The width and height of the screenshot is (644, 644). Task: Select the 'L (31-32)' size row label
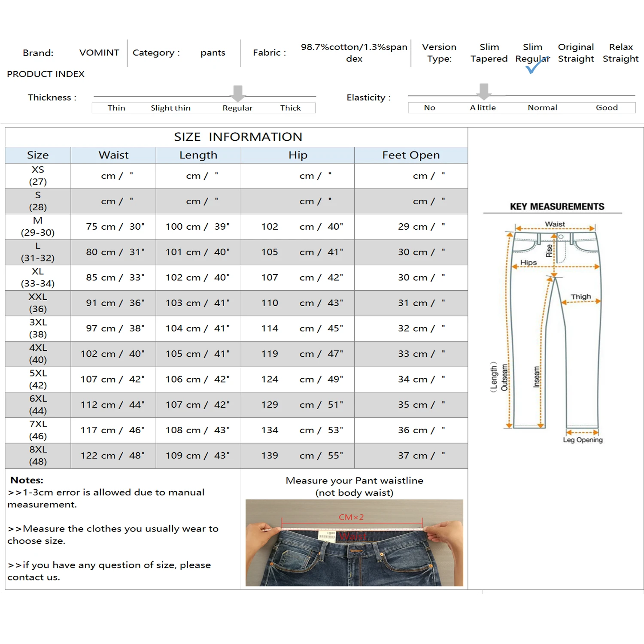tap(38, 252)
